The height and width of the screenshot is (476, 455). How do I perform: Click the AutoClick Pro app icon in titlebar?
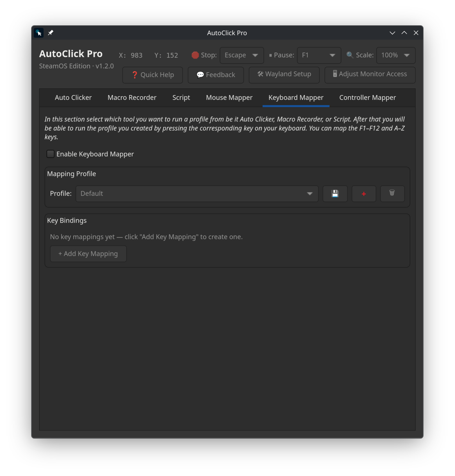pyautogui.click(x=39, y=33)
